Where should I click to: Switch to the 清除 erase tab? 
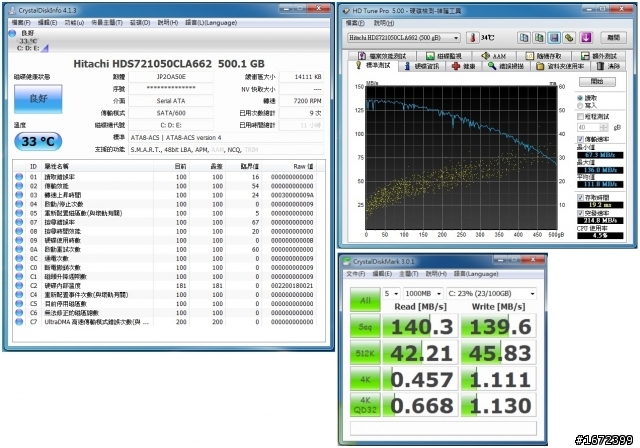(608, 66)
